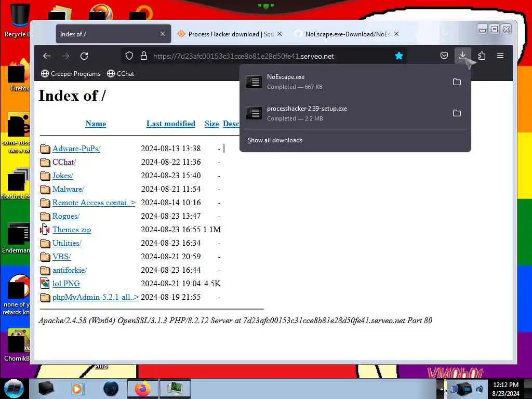Open the VBS/ directory
The image size is (532, 399).
pyautogui.click(x=62, y=257)
